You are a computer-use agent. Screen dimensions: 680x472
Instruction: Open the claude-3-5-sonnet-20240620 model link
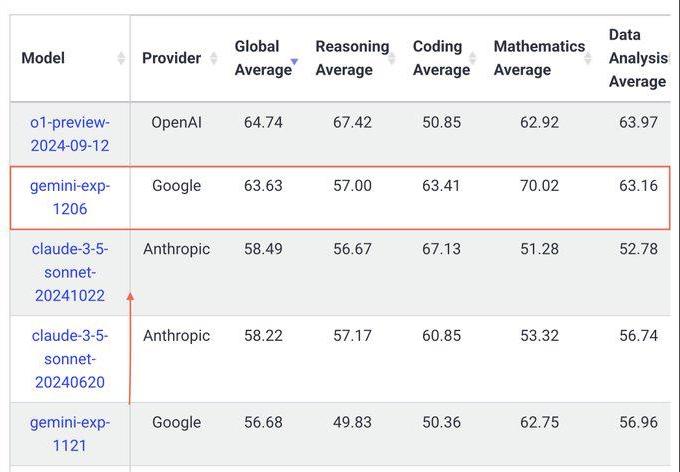tap(69, 359)
